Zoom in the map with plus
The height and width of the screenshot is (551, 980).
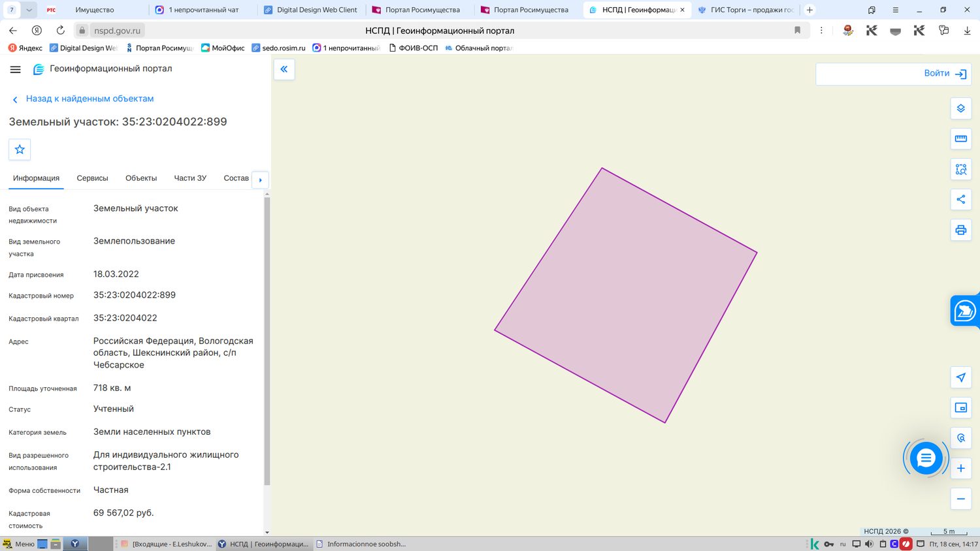coord(960,468)
